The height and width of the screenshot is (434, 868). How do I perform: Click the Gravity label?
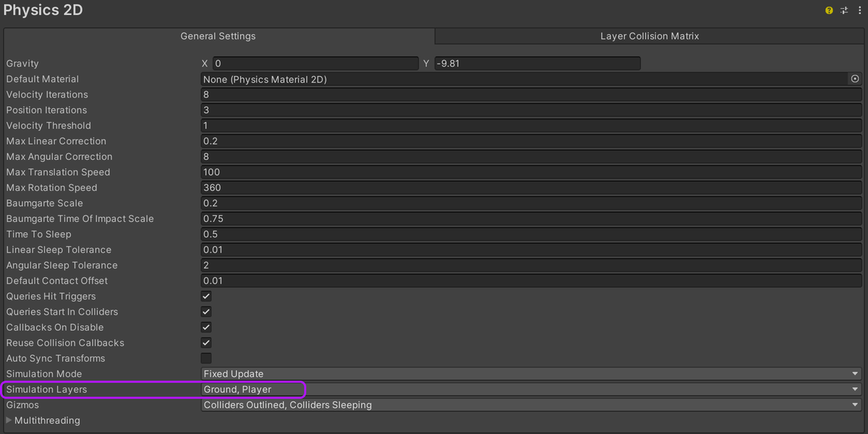tap(22, 64)
